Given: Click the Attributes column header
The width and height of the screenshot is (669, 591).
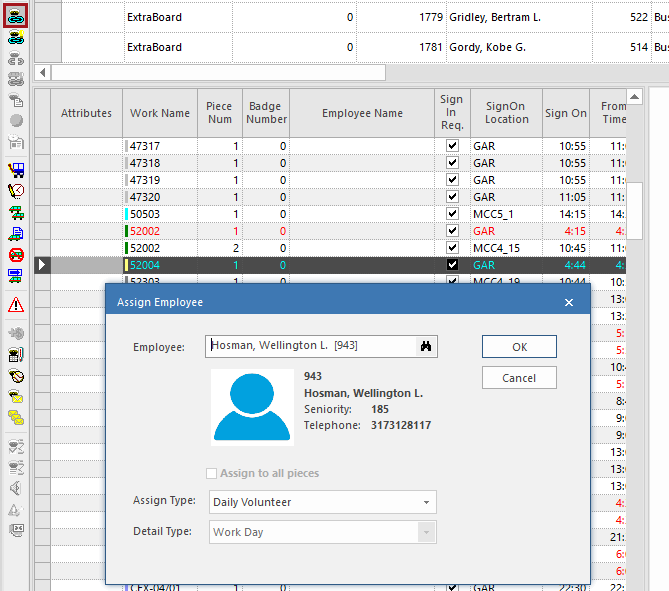Looking at the screenshot, I should tap(86, 113).
